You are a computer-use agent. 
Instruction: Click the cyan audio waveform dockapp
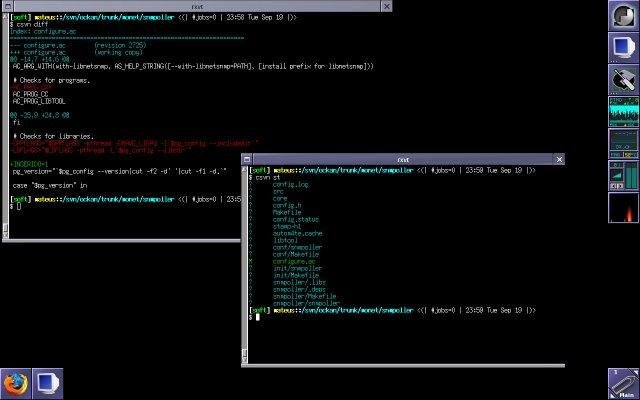623,111
